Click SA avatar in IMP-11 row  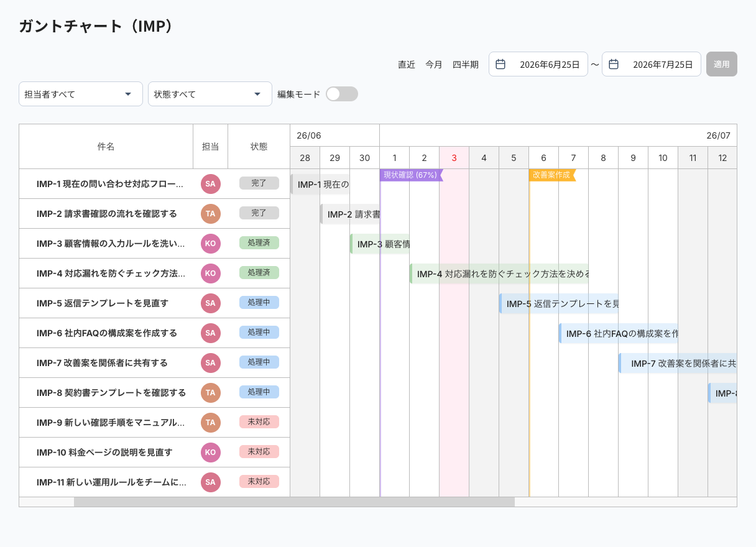(x=210, y=482)
